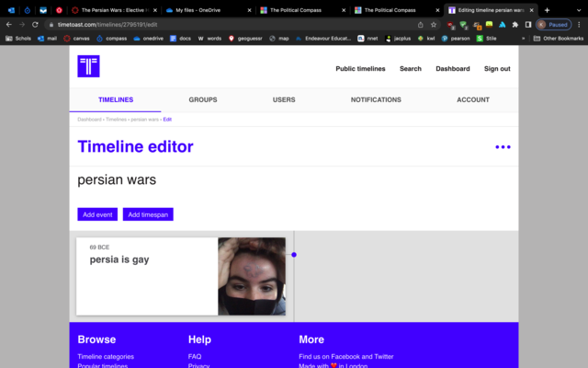Image resolution: width=588 pixels, height=368 pixels.
Task: Select the NOTIFICATIONS tab
Action: click(x=376, y=100)
